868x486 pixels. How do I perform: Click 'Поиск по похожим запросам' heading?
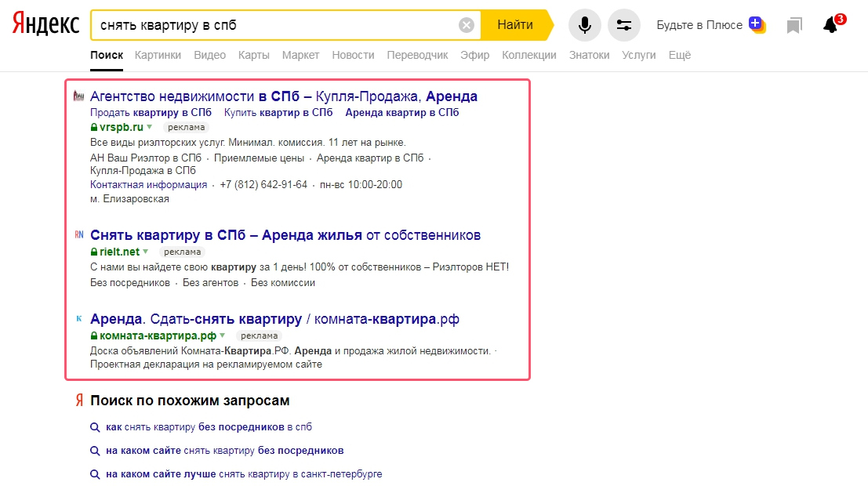click(190, 401)
